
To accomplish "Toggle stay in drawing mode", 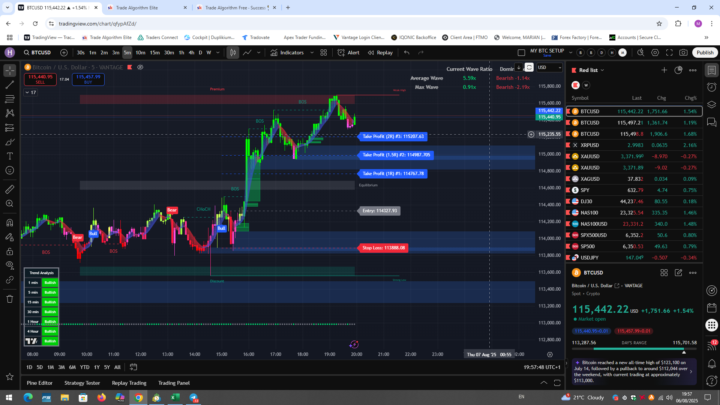I will [10, 237].
